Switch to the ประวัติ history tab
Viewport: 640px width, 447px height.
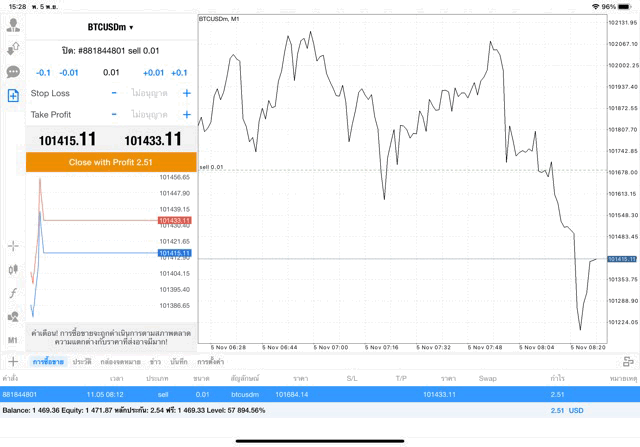tap(82, 361)
